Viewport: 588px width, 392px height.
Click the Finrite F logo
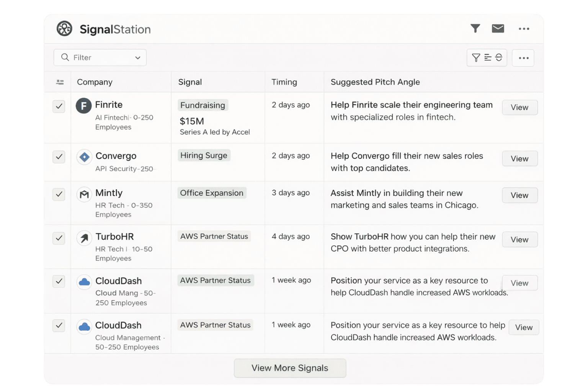click(x=83, y=106)
